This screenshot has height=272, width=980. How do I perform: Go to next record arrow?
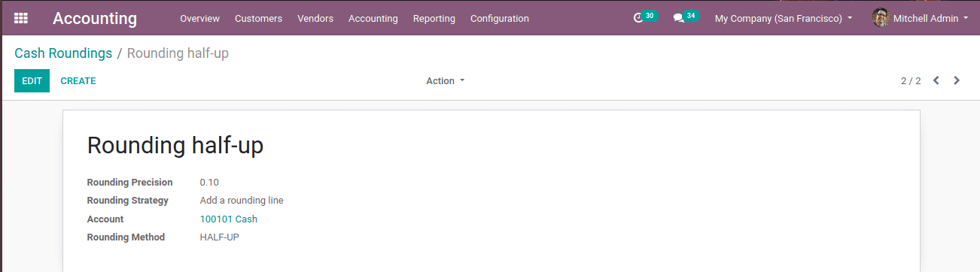tap(957, 80)
